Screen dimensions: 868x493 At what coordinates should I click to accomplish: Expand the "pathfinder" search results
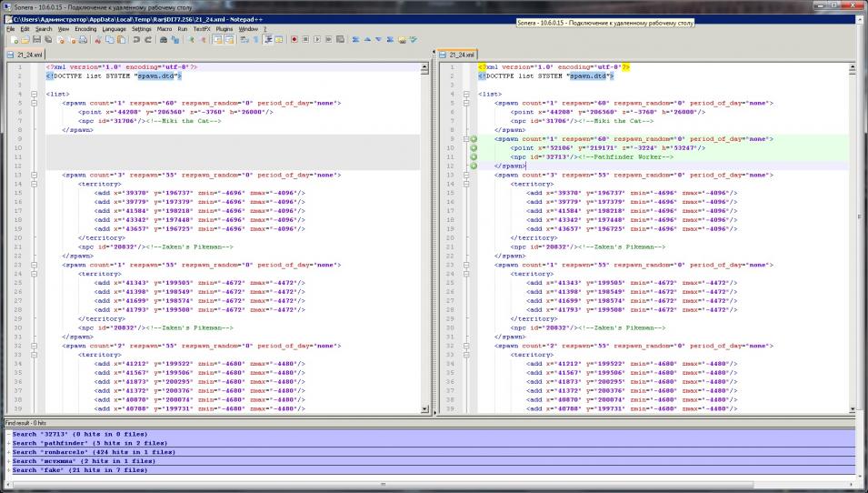pyautogui.click(x=8, y=443)
